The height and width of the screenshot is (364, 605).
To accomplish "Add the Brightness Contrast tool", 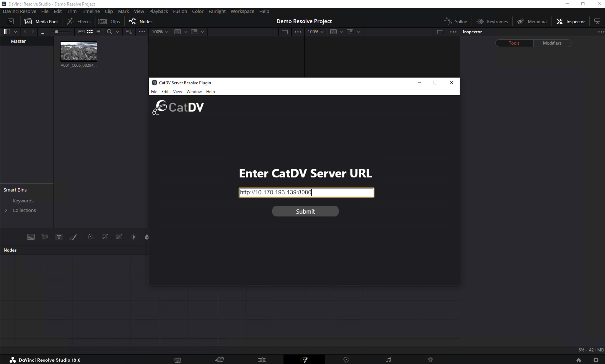I will 133,237.
